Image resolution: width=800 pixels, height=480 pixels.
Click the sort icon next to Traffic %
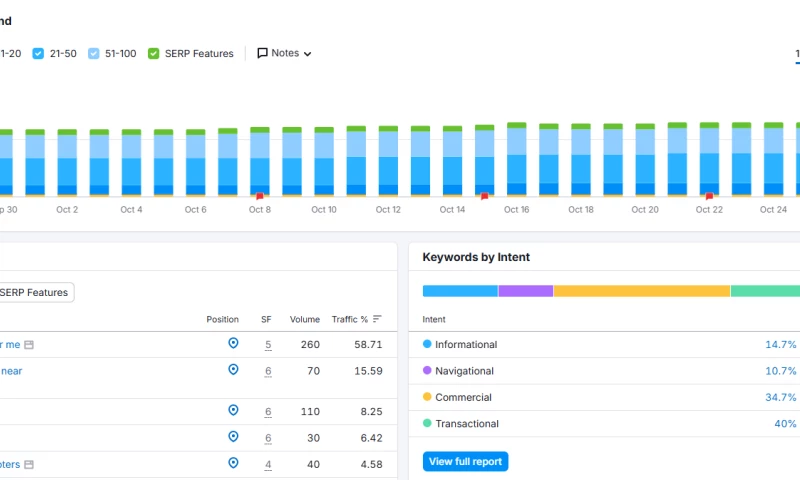click(377, 320)
